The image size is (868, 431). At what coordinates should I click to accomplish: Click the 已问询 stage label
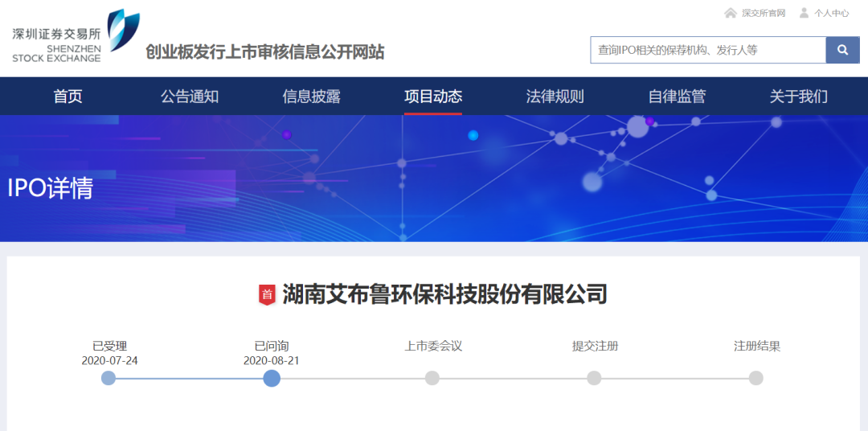pyautogui.click(x=272, y=347)
